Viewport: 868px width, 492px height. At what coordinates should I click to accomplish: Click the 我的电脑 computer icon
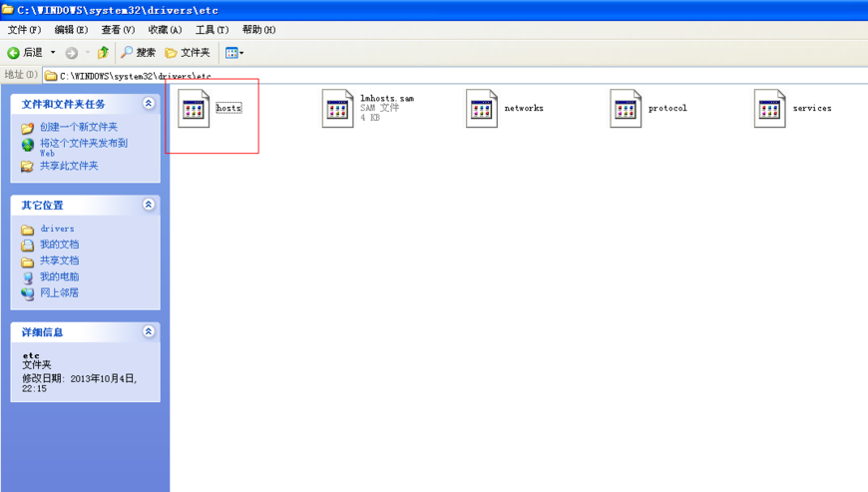pos(28,277)
